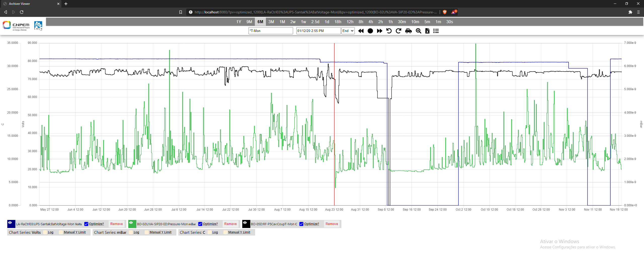This screenshot has height=262, width=644.
Task: Click the redo arrow icon
Action: pos(398,31)
